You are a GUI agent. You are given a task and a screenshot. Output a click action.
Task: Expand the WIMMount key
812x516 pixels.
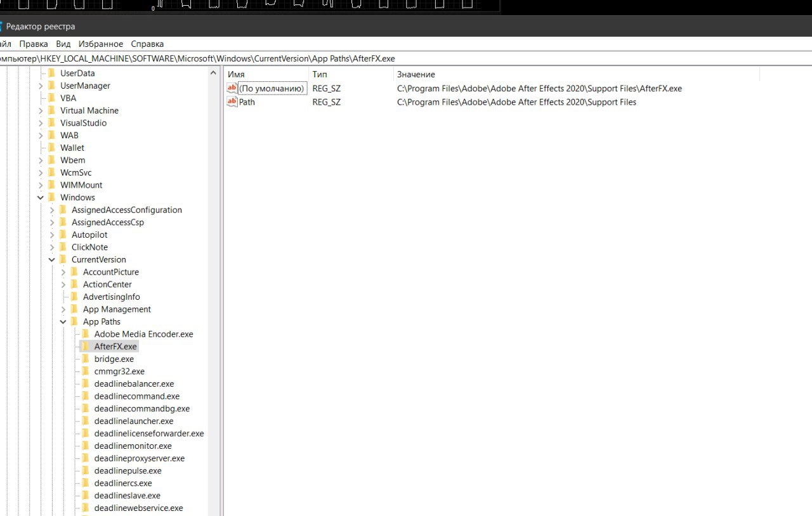click(x=41, y=185)
